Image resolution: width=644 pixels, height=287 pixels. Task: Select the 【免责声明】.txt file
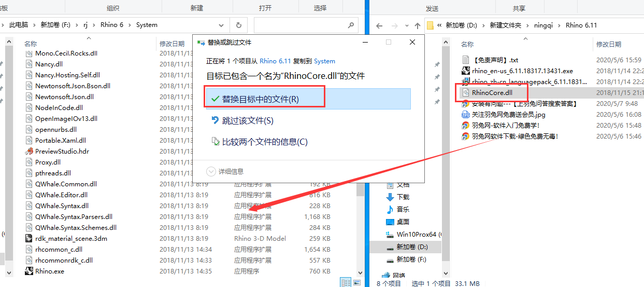click(495, 60)
